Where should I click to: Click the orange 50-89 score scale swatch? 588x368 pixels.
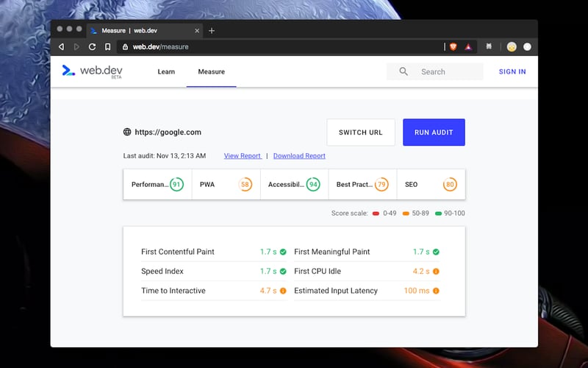(x=406, y=213)
